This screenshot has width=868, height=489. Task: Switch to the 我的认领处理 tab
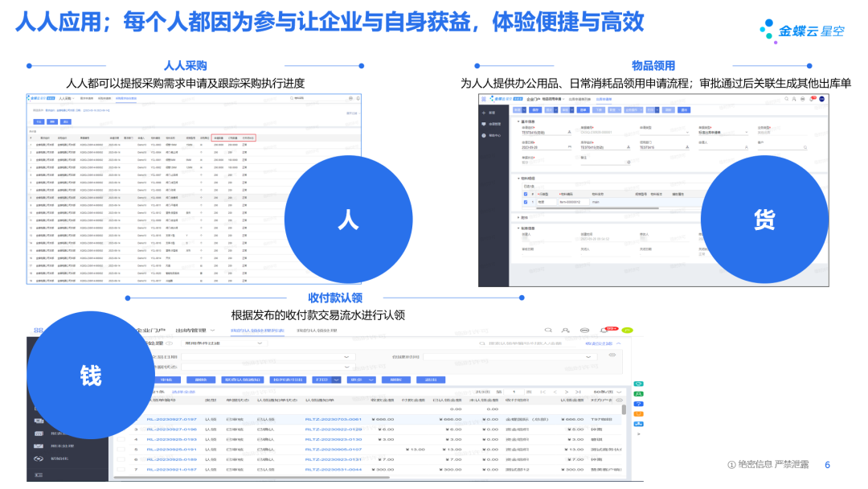pos(317,331)
